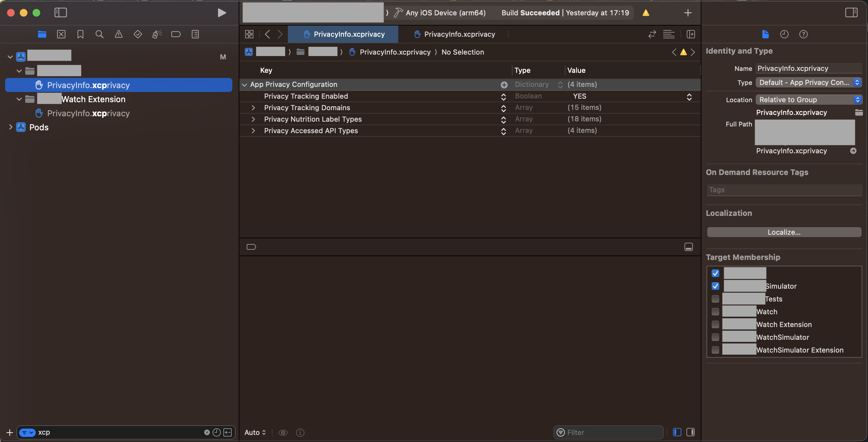The image size is (868, 442).
Task: Jump to previous issue in jump bar
Action: tap(674, 52)
